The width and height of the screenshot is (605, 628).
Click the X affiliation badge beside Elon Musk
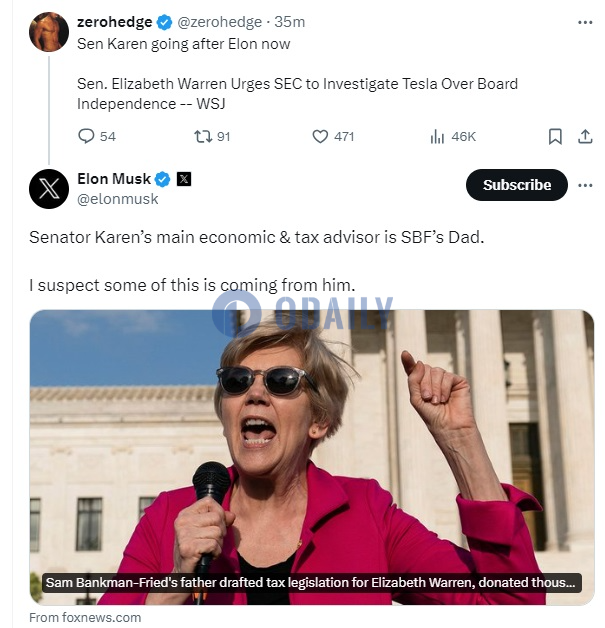click(x=183, y=179)
